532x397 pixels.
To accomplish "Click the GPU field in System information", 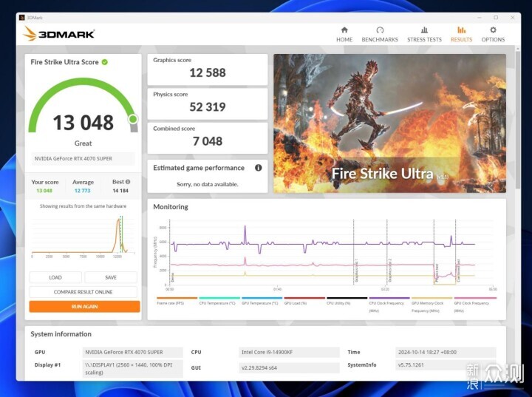I will click(133, 352).
